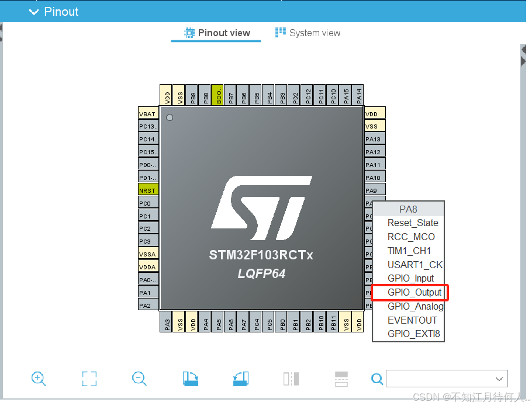Click the PC2 pin
The width and height of the screenshot is (532, 406).
pyautogui.click(x=148, y=228)
